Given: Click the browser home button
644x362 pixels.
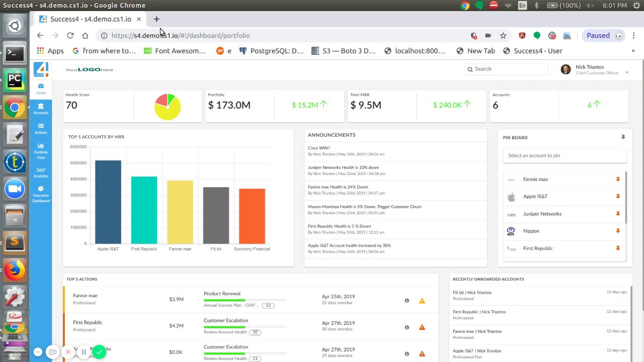Looking at the screenshot, I should coord(85,36).
